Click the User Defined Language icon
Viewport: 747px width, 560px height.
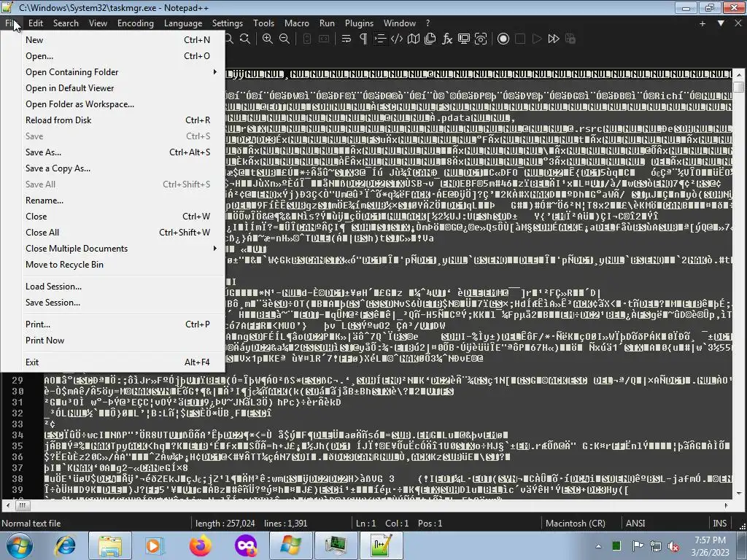click(x=396, y=39)
